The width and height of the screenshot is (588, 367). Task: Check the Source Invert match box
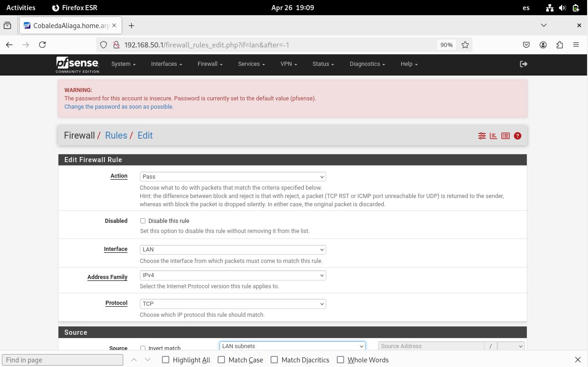[143, 348]
